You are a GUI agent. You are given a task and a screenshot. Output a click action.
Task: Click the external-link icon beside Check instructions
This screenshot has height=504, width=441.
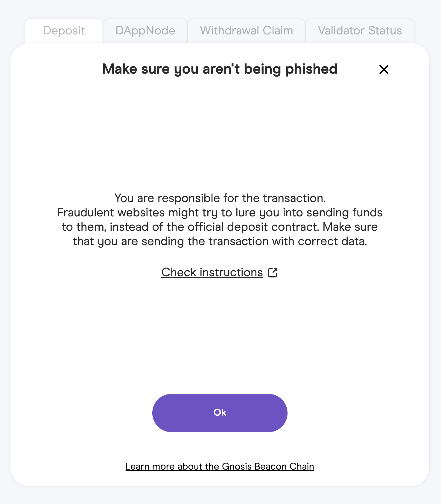pos(273,273)
